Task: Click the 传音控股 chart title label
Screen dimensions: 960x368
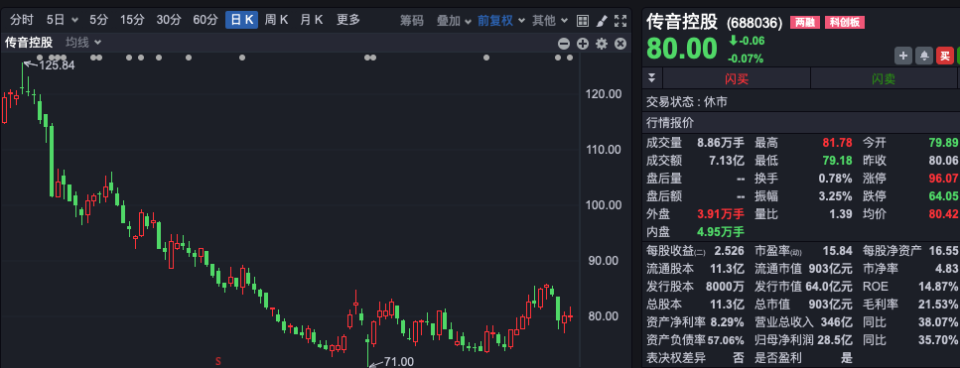Action: coord(29,43)
